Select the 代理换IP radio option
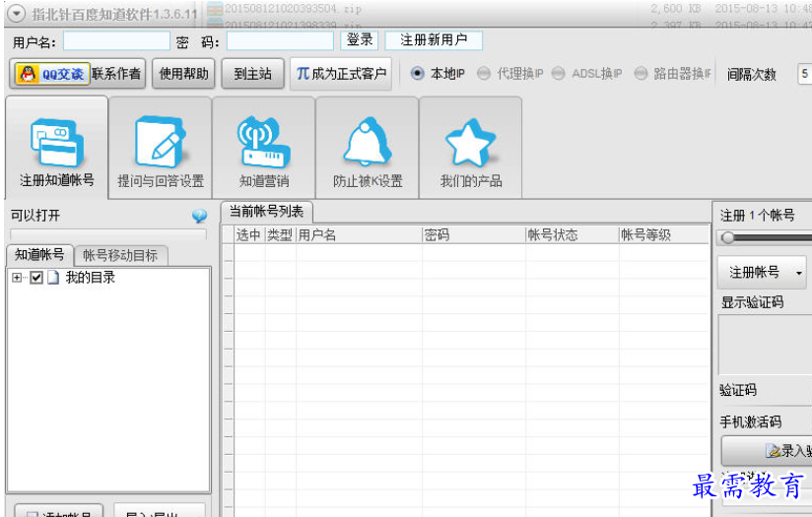Screen dimensions: 812x517 click(x=483, y=74)
